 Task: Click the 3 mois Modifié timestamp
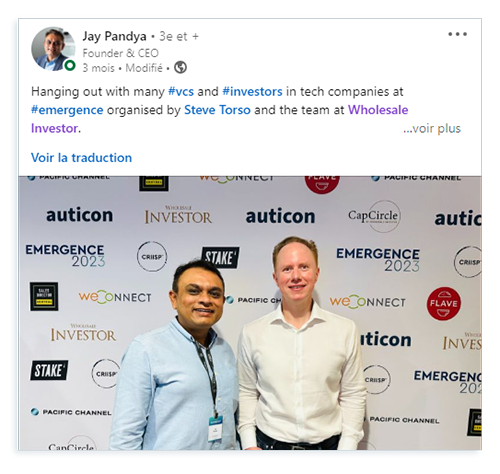pos(122,68)
